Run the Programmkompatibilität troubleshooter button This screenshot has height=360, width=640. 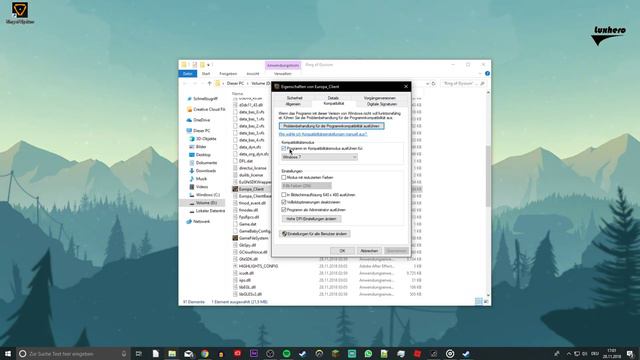pos(331,126)
